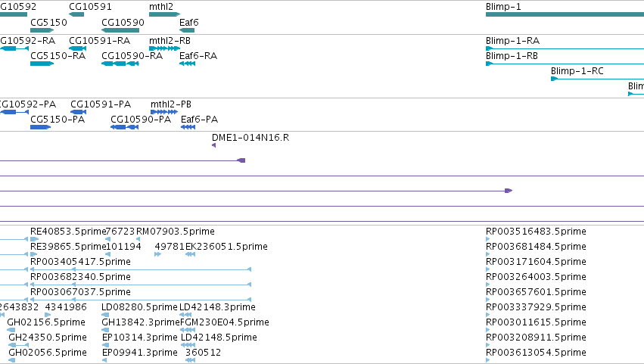Click the teal Blimp-1 gene bar
This screenshot has height=364, width=644.
click(565, 14)
